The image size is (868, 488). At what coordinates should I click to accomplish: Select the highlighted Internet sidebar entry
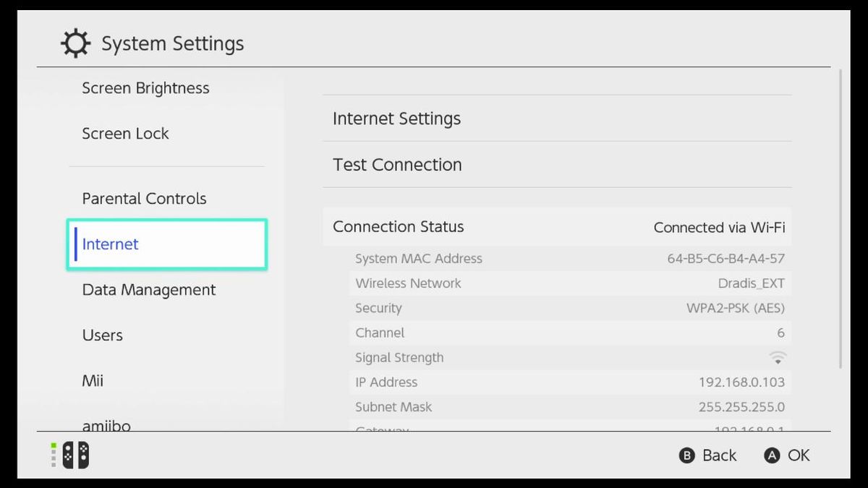pos(166,244)
